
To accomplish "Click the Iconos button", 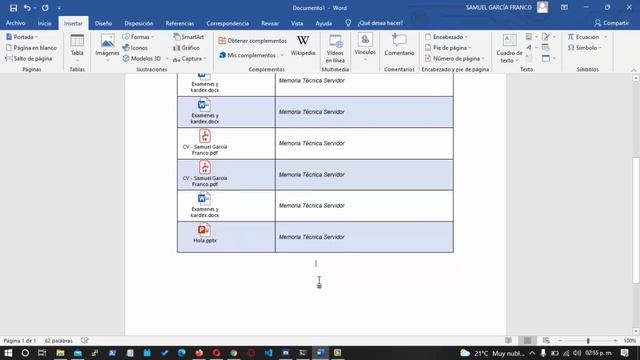I will click(x=135, y=48).
